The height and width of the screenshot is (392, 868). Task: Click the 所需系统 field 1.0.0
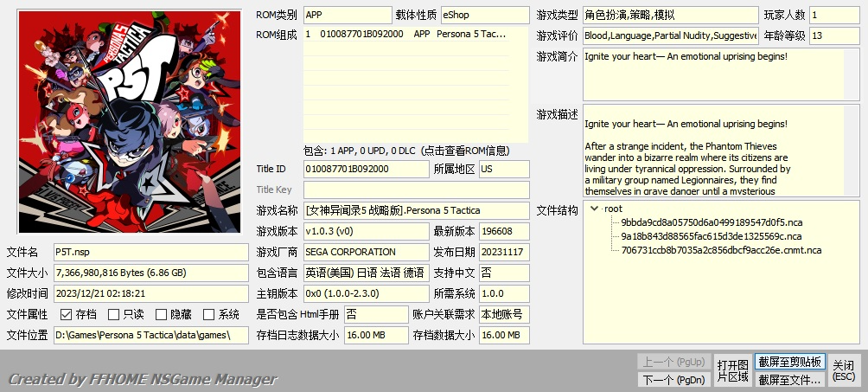click(x=504, y=293)
